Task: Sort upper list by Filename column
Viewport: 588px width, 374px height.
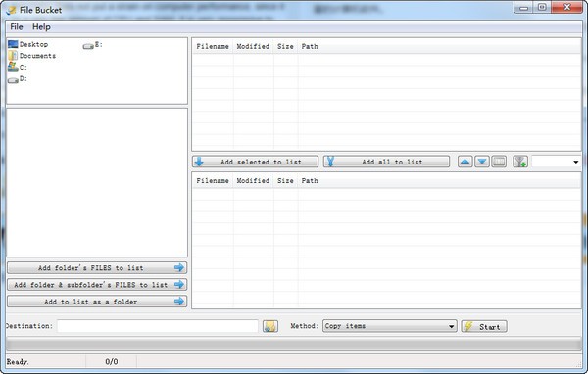Action: pyautogui.click(x=213, y=46)
